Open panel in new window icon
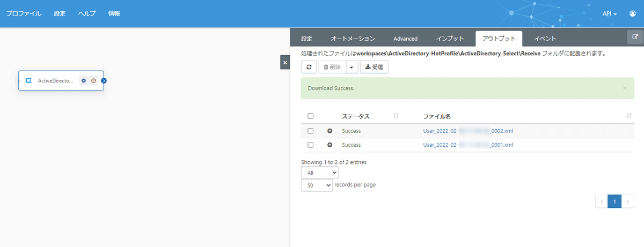644x247 pixels. (x=635, y=37)
